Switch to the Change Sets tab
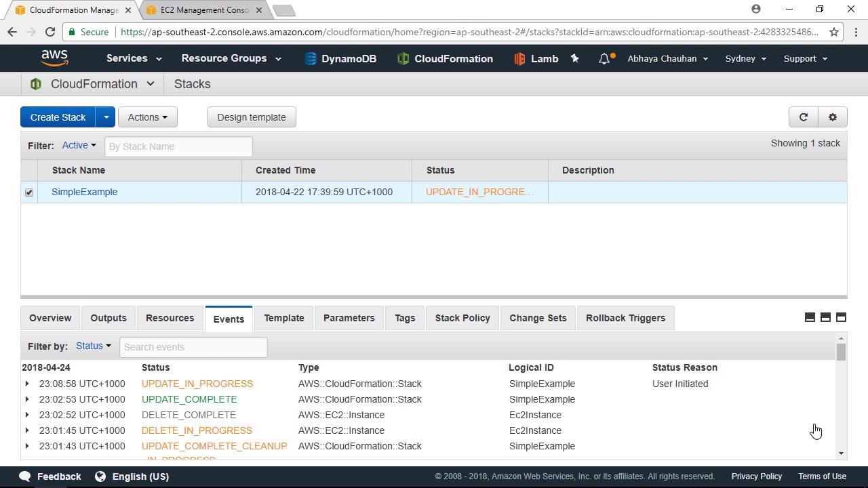The width and height of the screenshot is (868, 488). 538,318
